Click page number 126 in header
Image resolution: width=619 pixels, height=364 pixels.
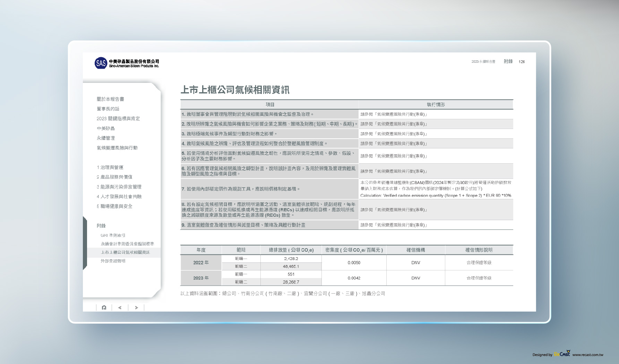point(522,62)
